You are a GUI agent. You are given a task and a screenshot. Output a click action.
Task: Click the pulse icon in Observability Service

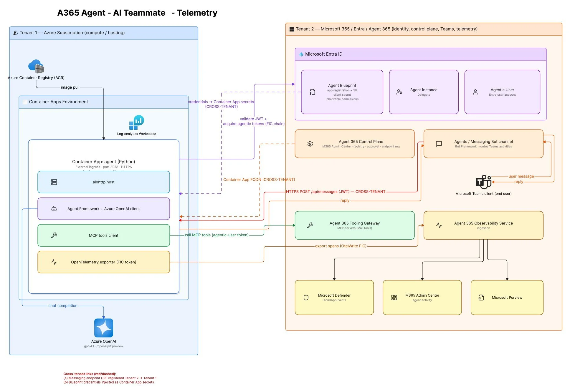coord(439,225)
